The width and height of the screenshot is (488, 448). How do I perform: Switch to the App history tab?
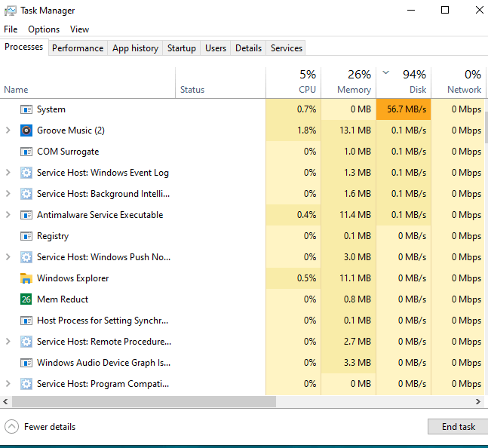(x=135, y=48)
